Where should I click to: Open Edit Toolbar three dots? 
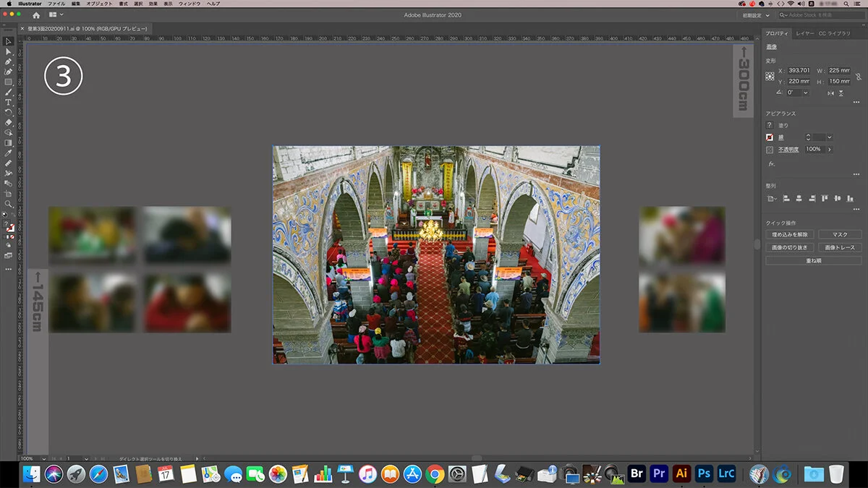9,268
